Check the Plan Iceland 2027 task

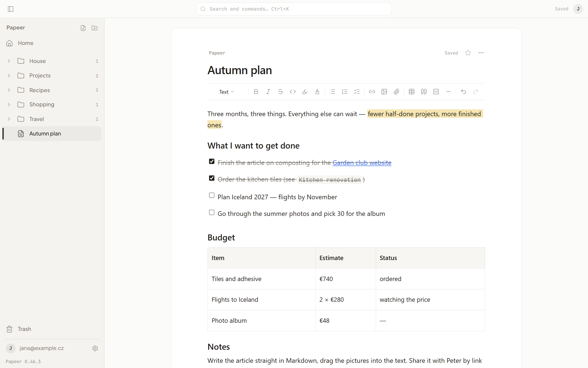point(212,195)
